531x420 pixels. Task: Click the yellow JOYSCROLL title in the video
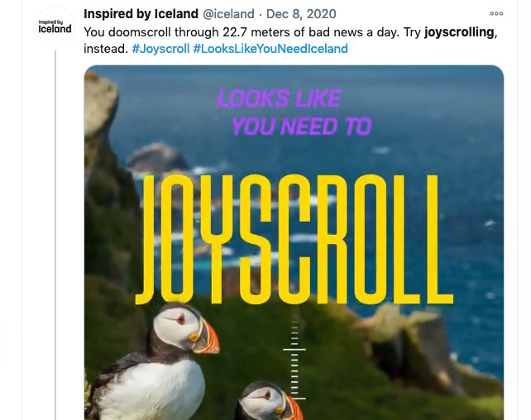289,239
